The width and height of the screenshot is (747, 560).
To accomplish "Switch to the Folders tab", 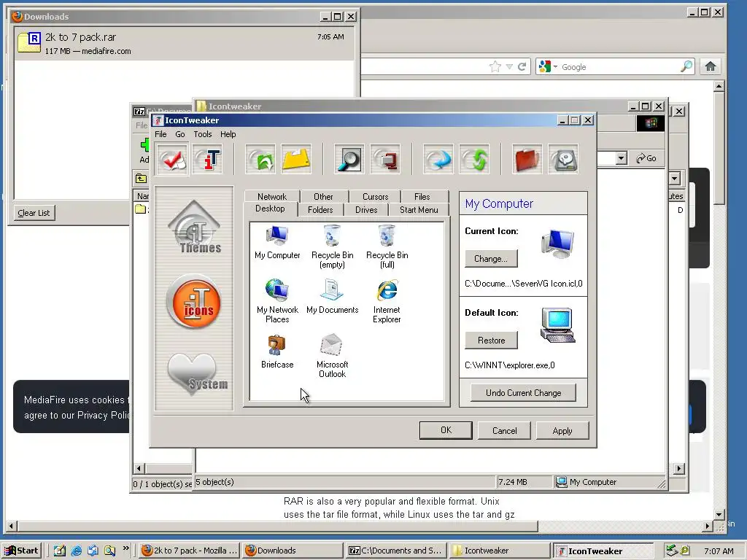I will point(320,209).
